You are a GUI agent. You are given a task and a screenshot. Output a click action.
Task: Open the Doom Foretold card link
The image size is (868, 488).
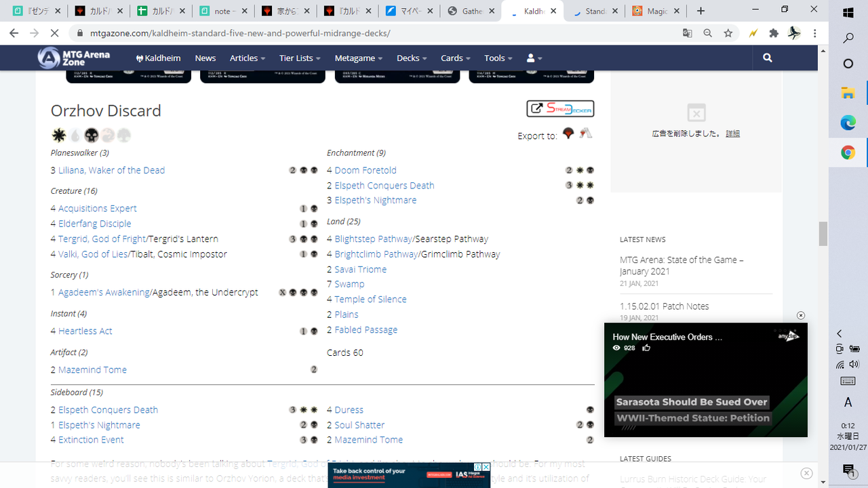coord(366,170)
